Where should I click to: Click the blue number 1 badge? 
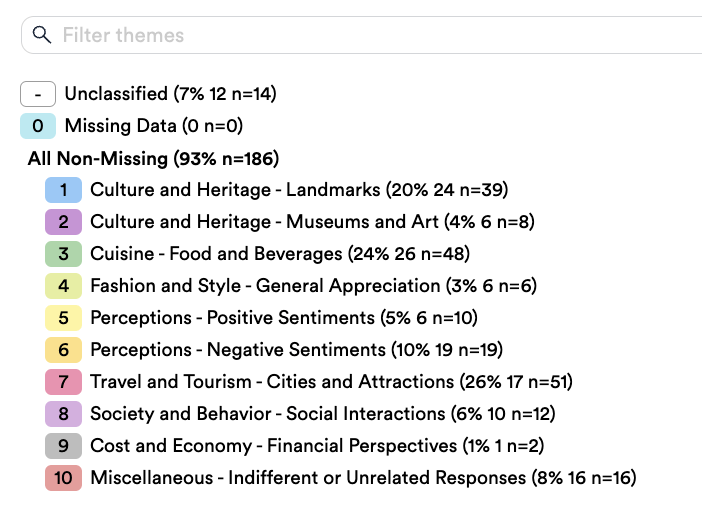(64, 190)
